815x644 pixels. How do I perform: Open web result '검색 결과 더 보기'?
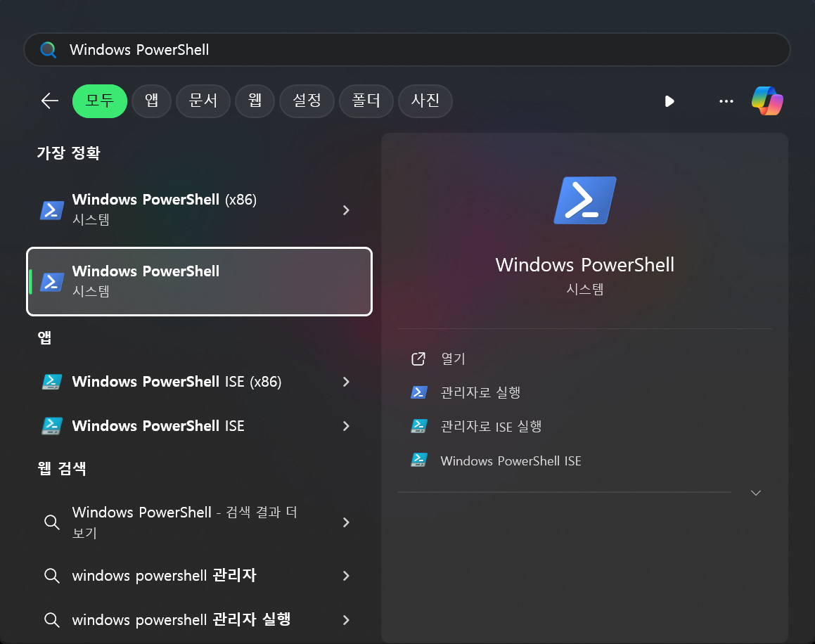(x=199, y=522)
